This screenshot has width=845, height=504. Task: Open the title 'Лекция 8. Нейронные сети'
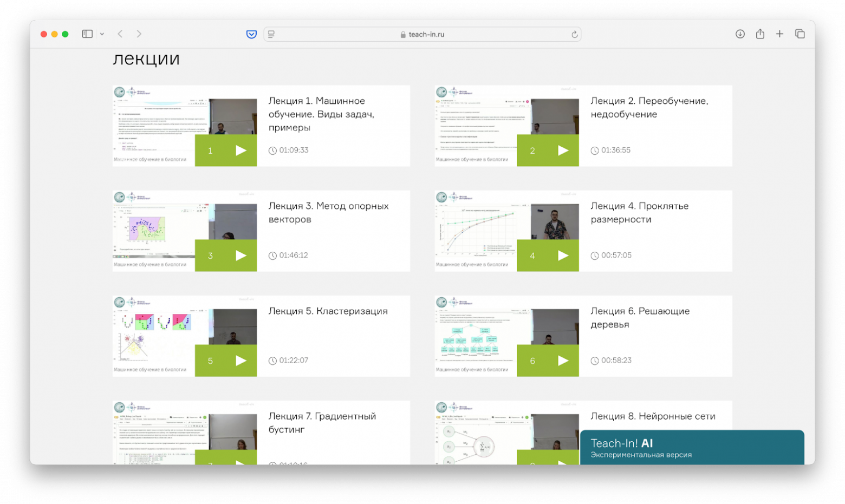(x=653, y=416)
